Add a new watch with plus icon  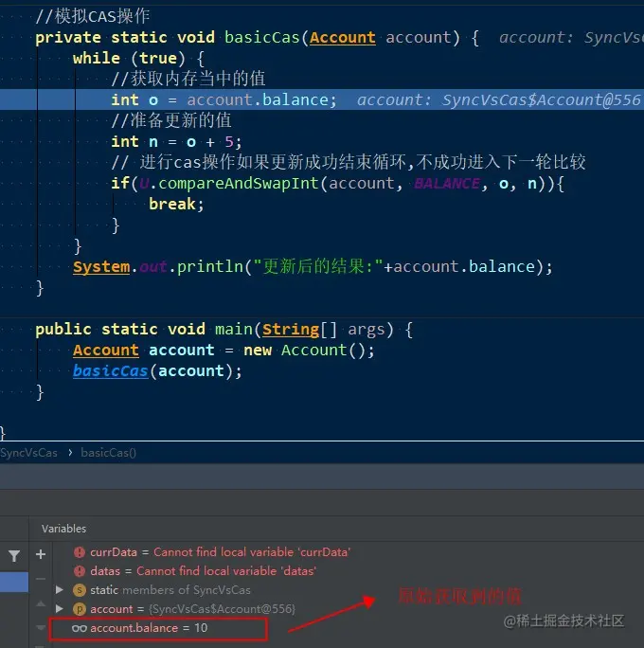pyautogui.click(x=41, y=554)
